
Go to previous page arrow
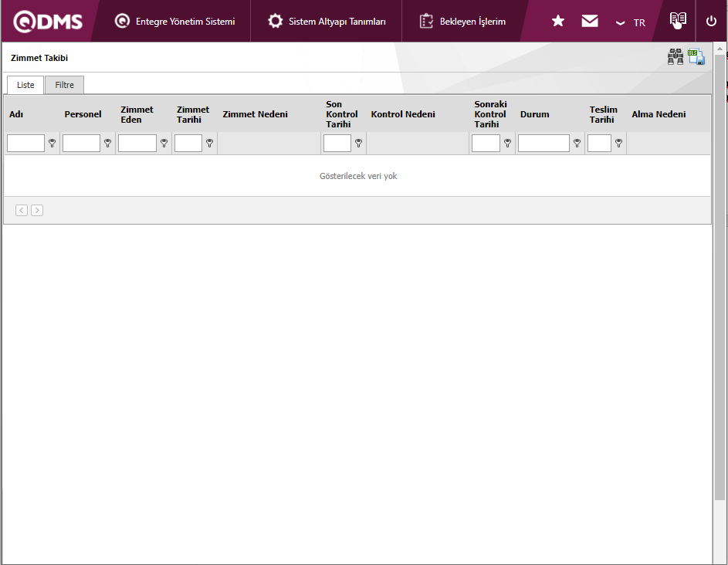point(22,210)
